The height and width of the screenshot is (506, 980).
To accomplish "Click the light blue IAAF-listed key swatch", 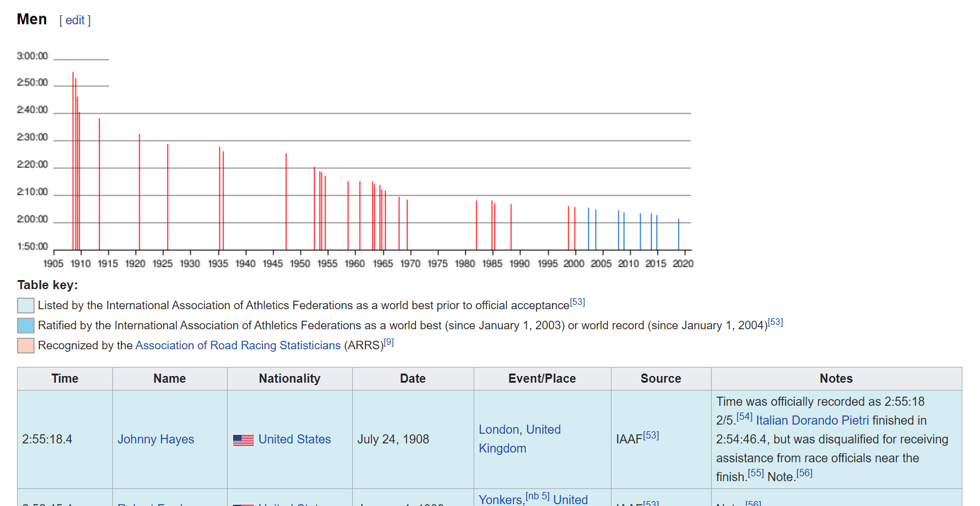I will [x=26, y=305].
